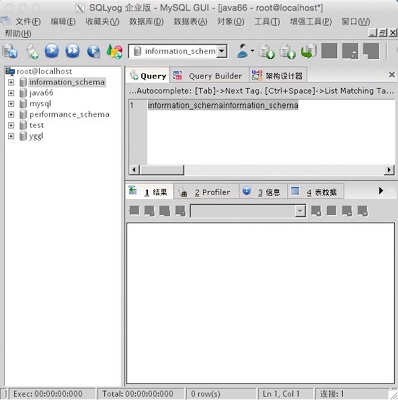Image resolution: width=398 pixels, height=400 pixels.
Task: Open the 工具(T) menu
Action: pos(267,22)
